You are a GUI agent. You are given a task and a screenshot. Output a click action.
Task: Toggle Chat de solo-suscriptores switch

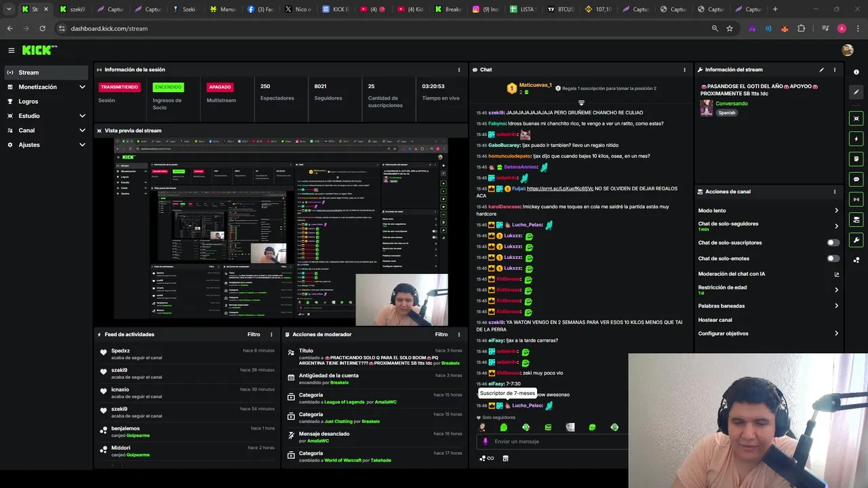(833, 243)
